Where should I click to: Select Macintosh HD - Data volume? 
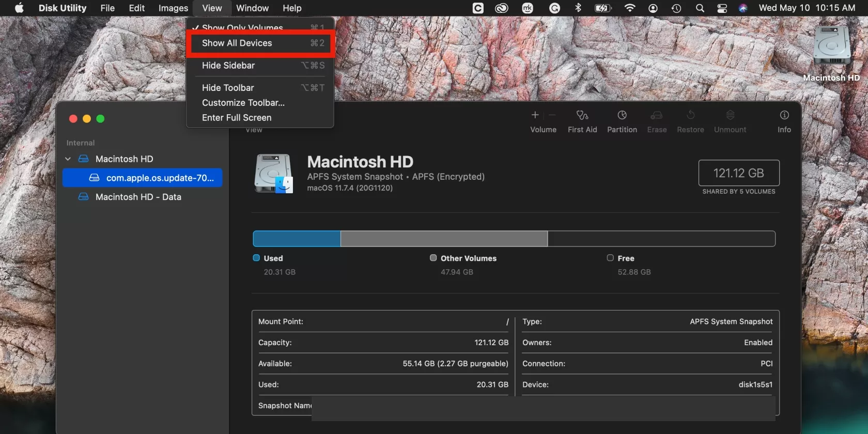pos(138,197)
